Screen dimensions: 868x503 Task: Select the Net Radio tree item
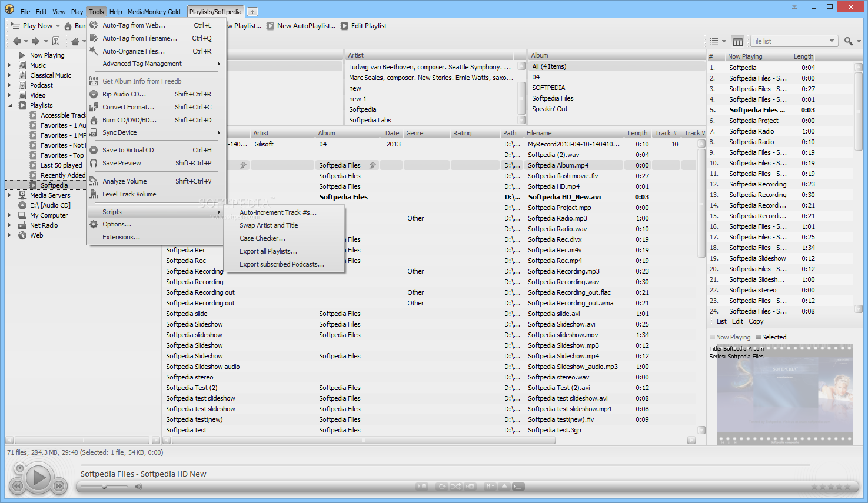pyautogui.click(x=44, y=225)
